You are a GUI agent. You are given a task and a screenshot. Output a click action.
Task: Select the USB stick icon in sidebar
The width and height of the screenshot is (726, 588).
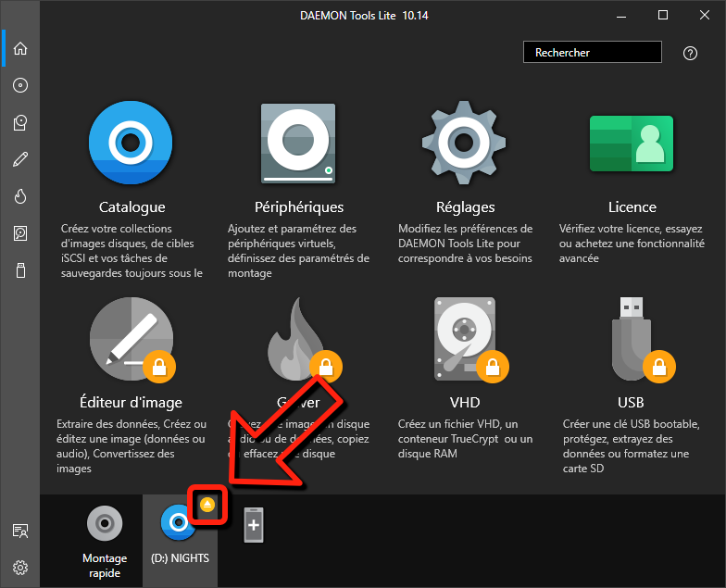click(19, 270)
